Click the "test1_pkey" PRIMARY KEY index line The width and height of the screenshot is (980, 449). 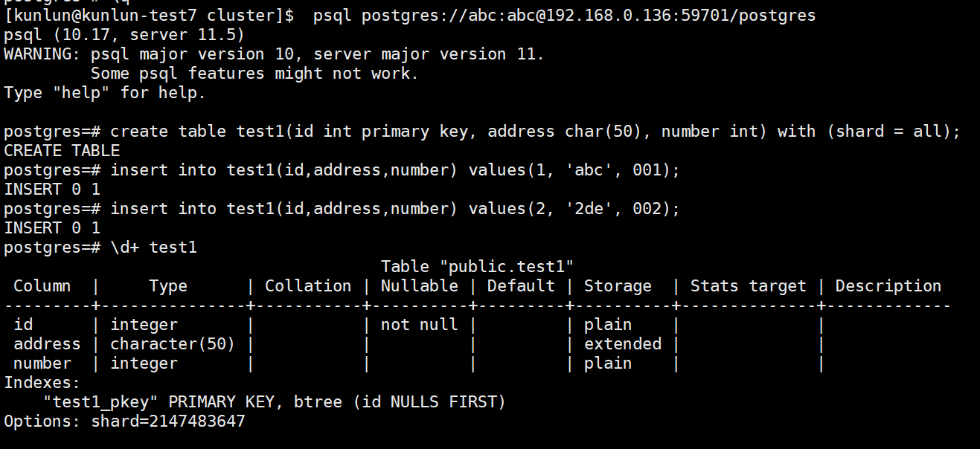pos(275,402)
